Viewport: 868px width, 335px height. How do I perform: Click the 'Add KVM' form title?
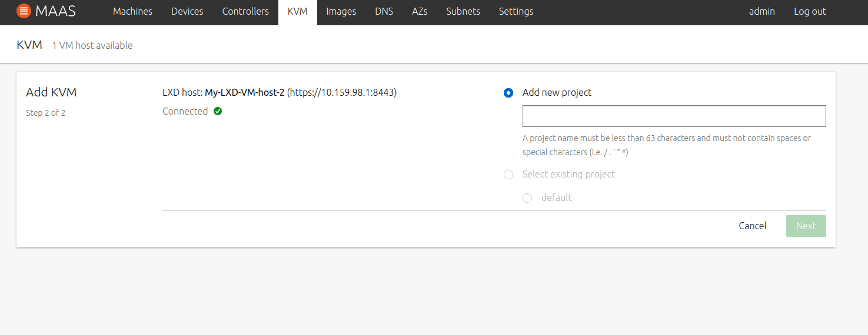(x=51, y=92)
